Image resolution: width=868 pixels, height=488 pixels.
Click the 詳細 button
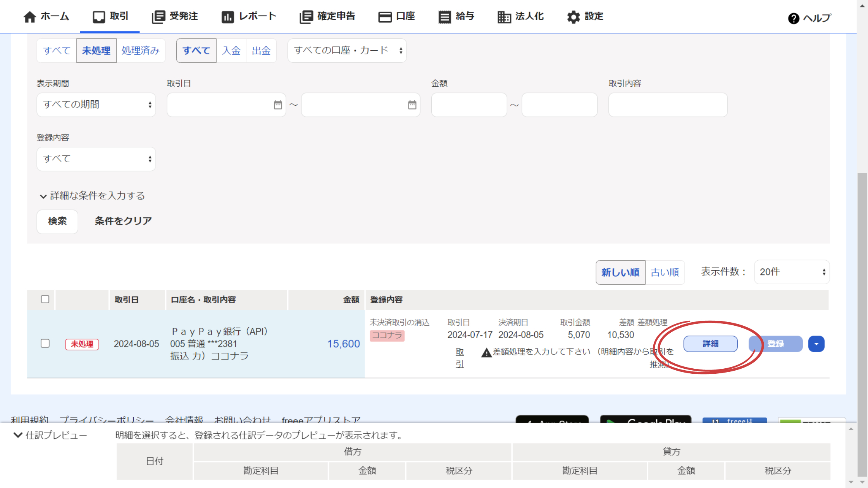click(710, 344)
